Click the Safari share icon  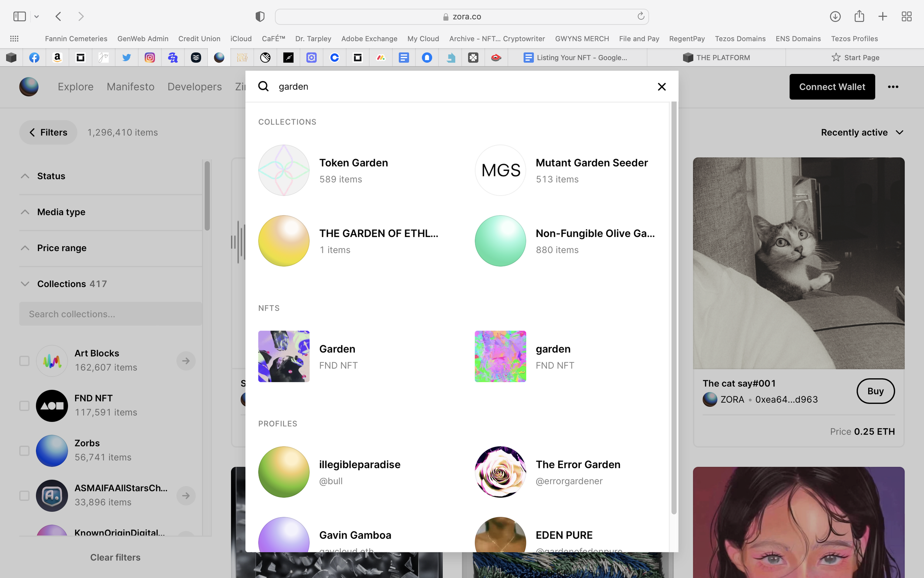point(859,16)
